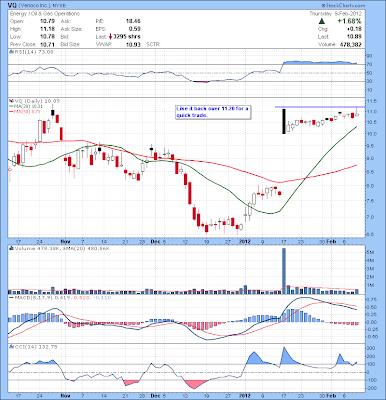The image size is (386, 400).
Task: Select the VQ ticker symbol in header
Action: pyautogui.click(x=12, y=6)
